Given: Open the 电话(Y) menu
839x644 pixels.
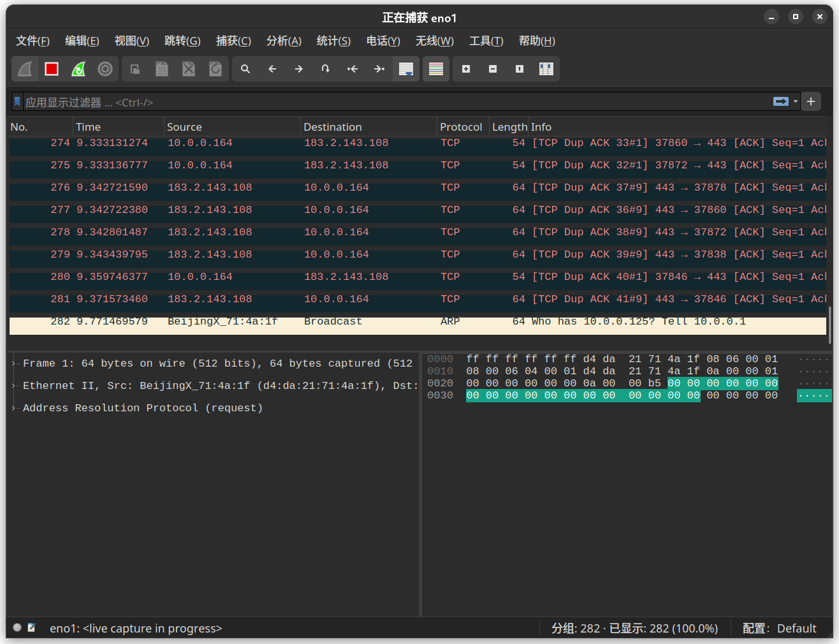Looking at the screenshot, I should pyautogui.click(x=383, y=41).
